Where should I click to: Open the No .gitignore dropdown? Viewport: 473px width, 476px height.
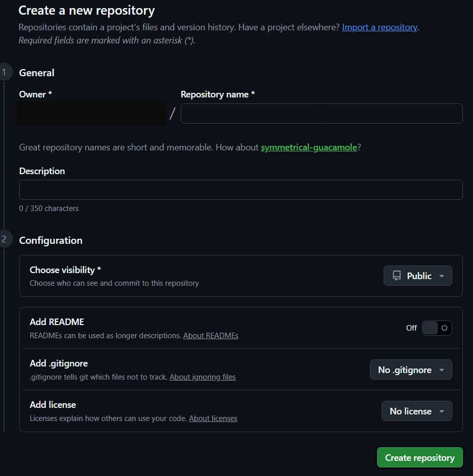[x=411, y=370]
